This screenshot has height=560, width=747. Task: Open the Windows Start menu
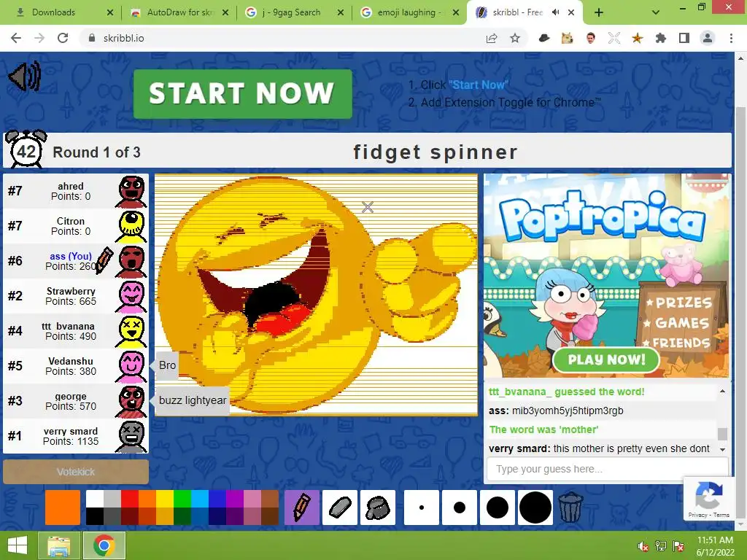point(18,545)
